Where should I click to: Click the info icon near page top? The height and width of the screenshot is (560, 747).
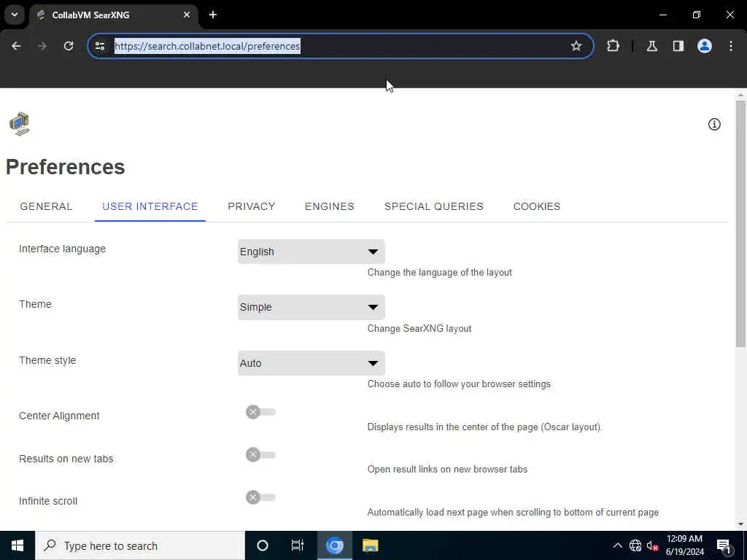click(714, 124)
